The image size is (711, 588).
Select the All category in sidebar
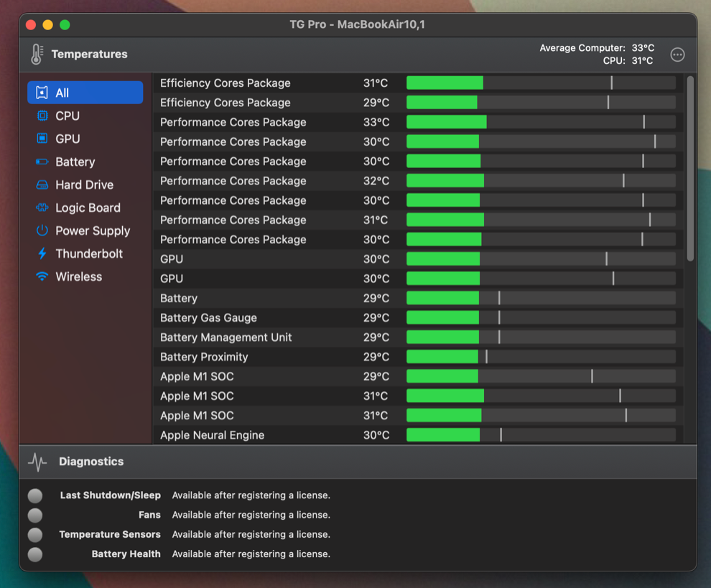pyautogui.click(x=85, y=93)
